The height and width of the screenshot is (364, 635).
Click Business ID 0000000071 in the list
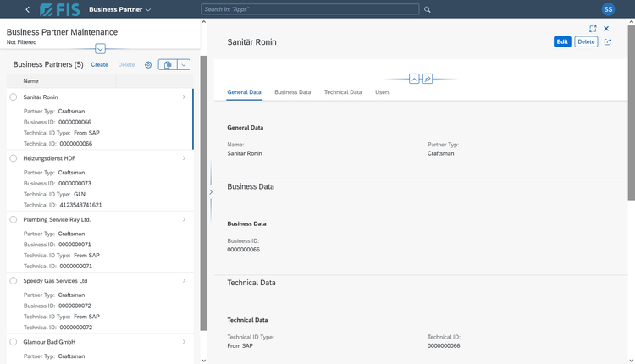(x=75, y=245)
